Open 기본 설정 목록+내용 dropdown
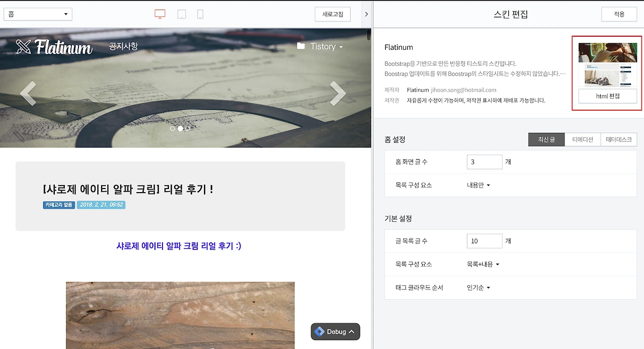The width and height of the screenshot is (644, 349). pos(483,264)
